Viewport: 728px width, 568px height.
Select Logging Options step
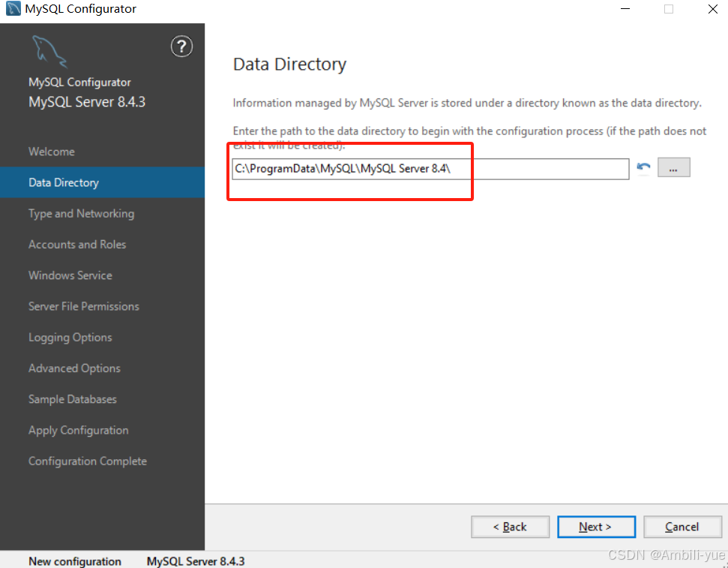coord(70,338)
